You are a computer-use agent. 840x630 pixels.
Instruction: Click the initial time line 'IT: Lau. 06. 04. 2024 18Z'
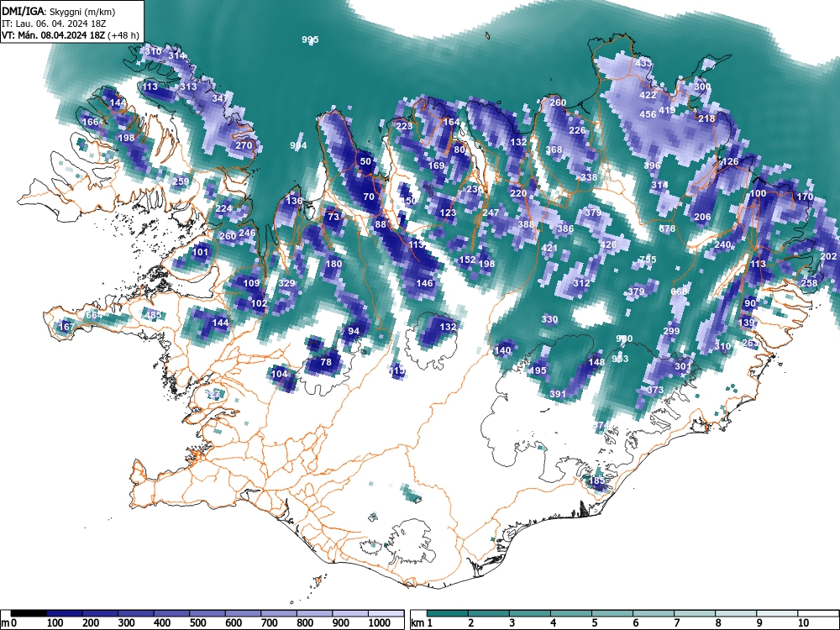pos(54,24)
